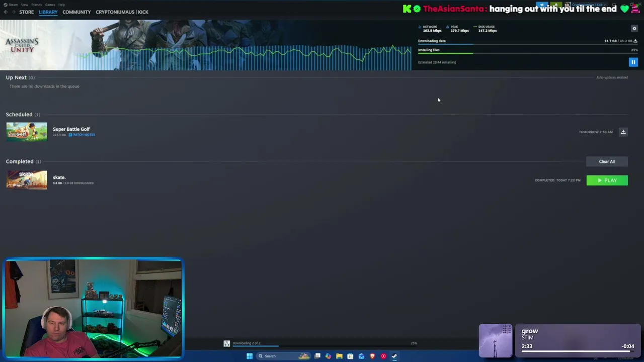644x362 pixels.
Task: Open Super Battle Golf thumbnail
Action: pos(27,132)
